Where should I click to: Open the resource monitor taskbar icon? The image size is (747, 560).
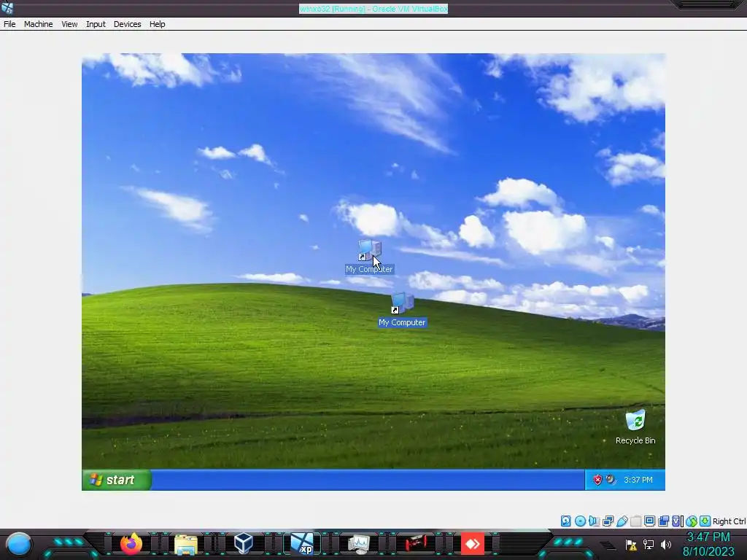359,544
